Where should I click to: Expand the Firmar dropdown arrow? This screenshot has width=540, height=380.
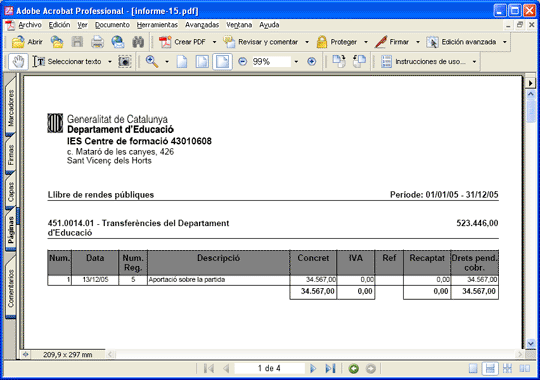click(418, 42)
